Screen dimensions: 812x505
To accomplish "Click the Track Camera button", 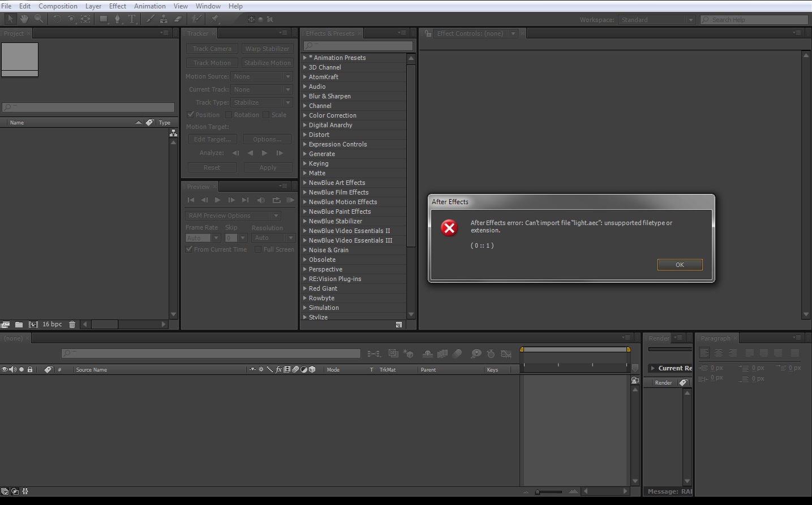I will [x=212, y=49].
